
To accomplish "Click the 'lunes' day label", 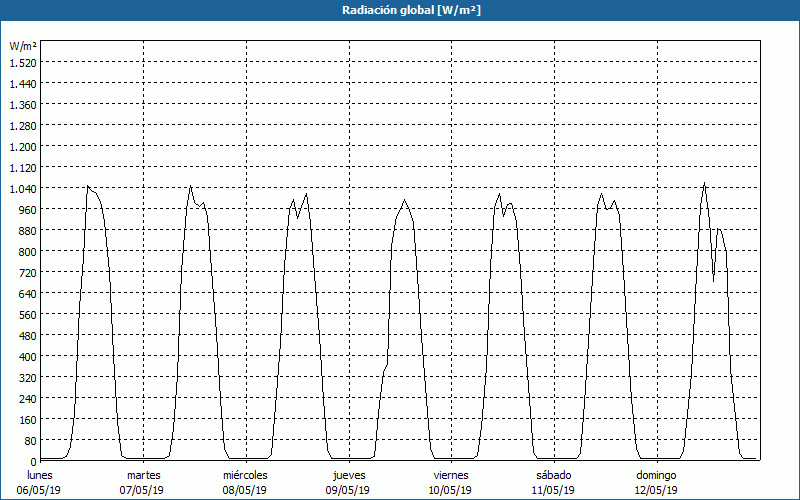I will tap(40, 475).
